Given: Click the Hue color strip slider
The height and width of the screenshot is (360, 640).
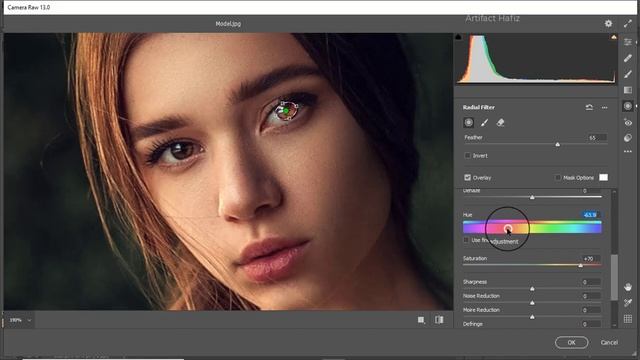Looking at the screenshot, I should [x=532, y=227].
